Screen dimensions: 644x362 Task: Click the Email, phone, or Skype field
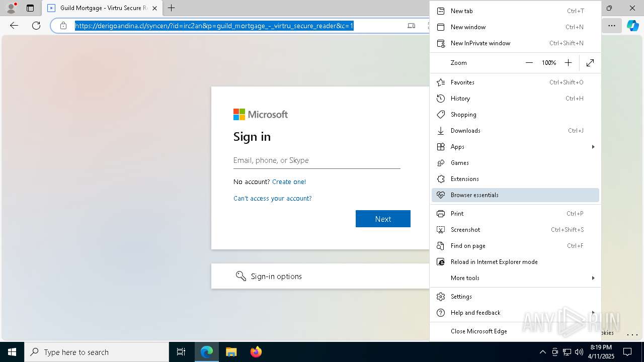tap(317, 160)
